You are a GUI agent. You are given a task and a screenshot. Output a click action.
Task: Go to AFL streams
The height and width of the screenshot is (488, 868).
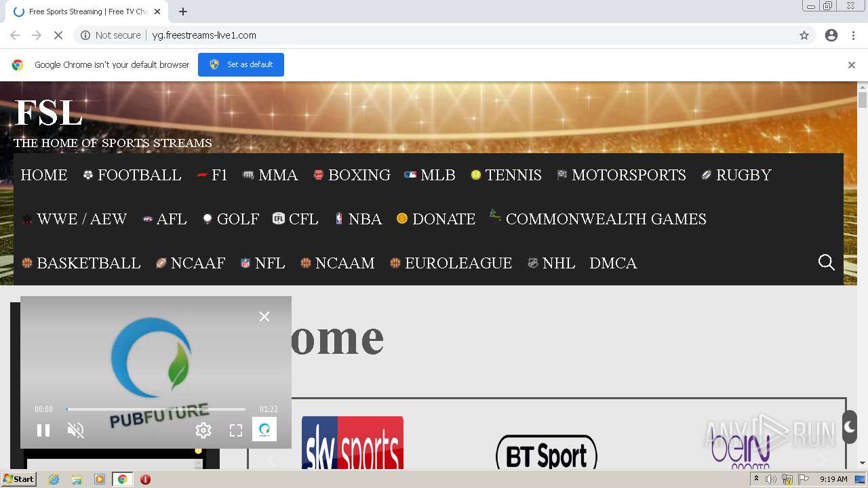[165, 219]
